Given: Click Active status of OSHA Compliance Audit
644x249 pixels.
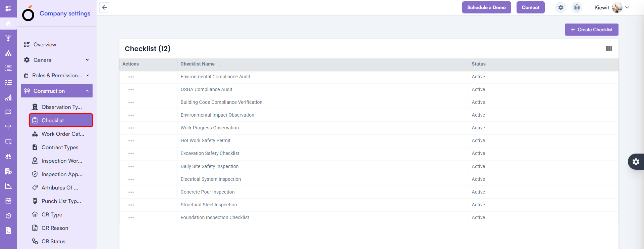Looking at the screenshot, I should click(x=478, y=89).
